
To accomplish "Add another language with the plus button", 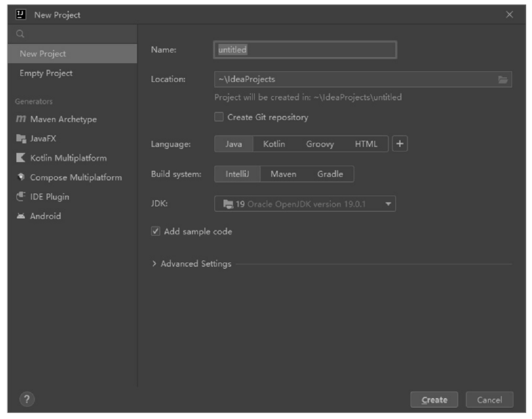I will 400,144.
